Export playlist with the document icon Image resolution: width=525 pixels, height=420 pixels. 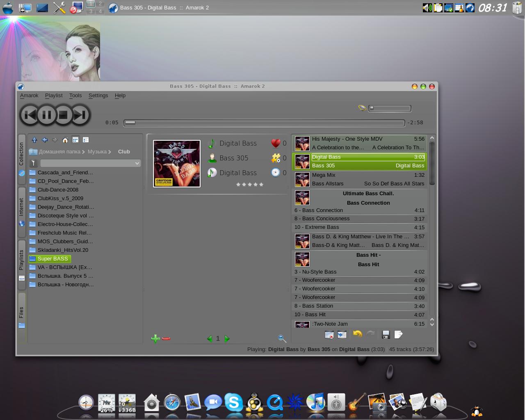click(398, 335)
